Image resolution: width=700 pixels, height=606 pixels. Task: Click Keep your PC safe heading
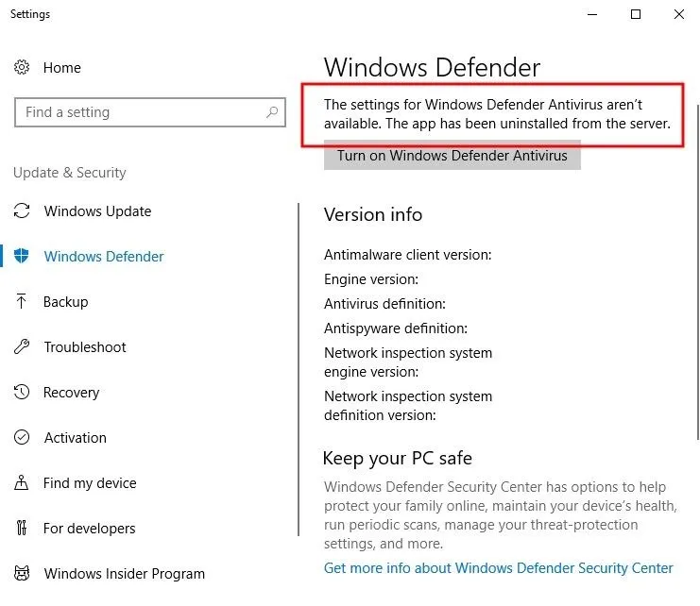pos(398,458)
